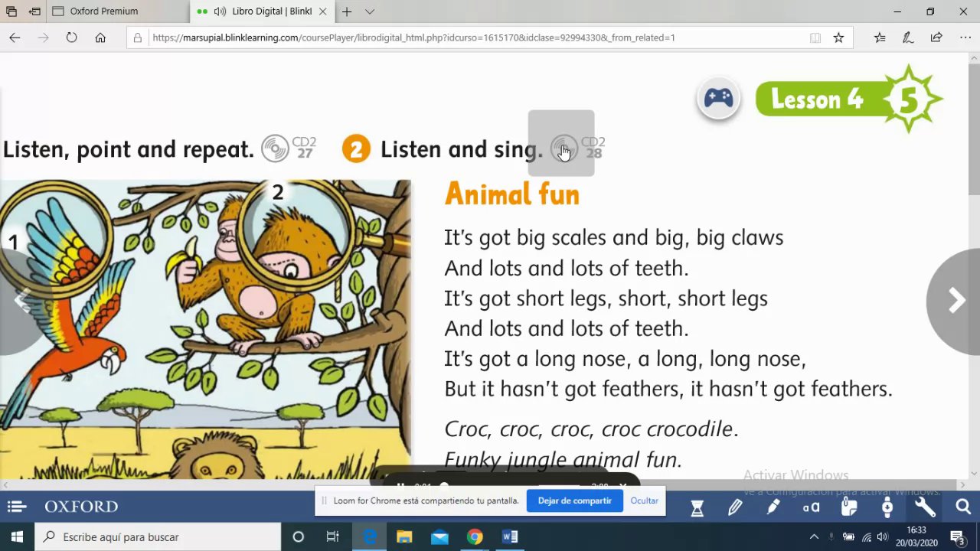
Task: Pause the audio player
Action: pos(400,485)
